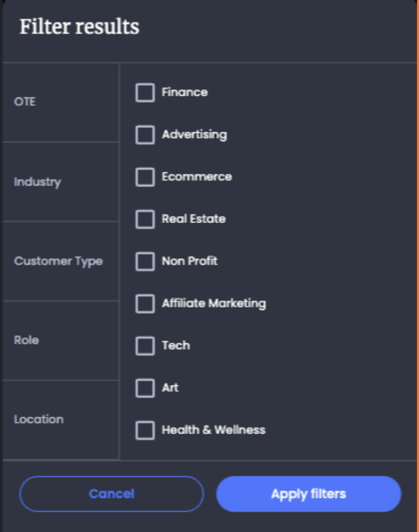Select the Real Estate checkbox

[x=145, y=219]
